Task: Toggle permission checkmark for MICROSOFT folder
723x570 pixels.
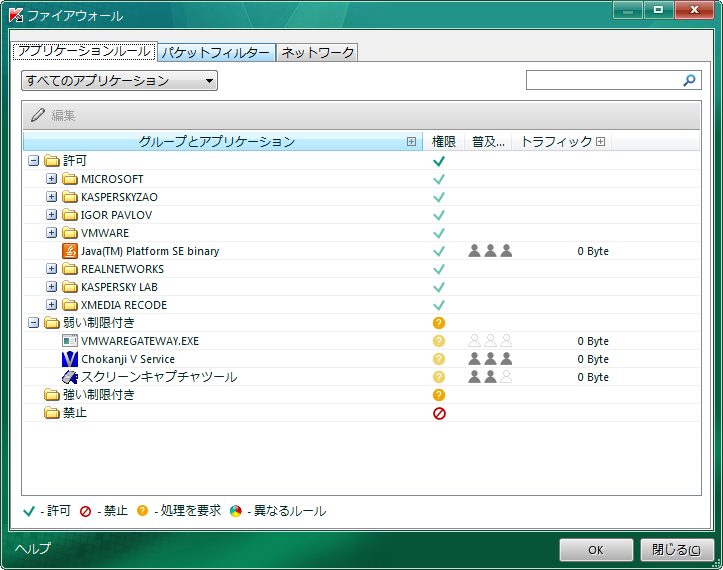Action: 439,179
